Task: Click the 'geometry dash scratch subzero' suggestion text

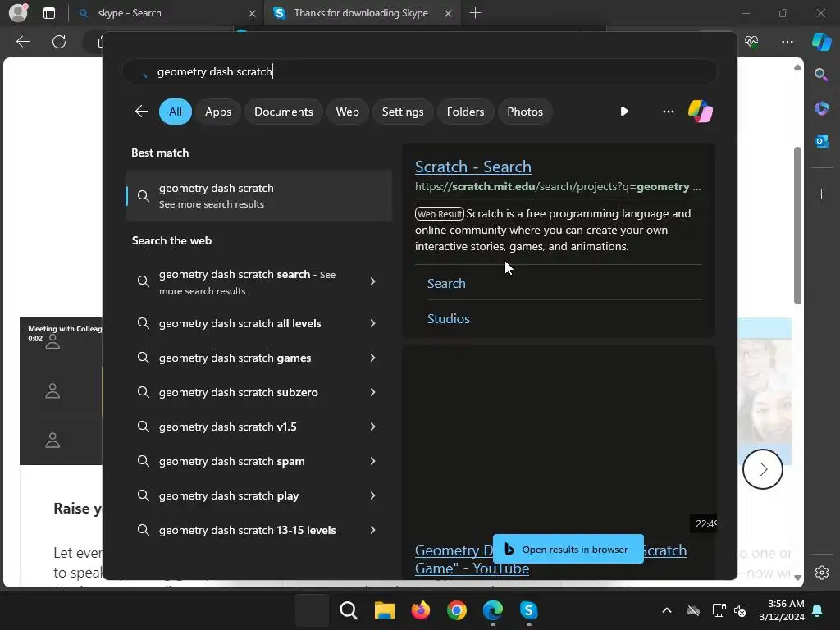Action: (x=239, y=392)
